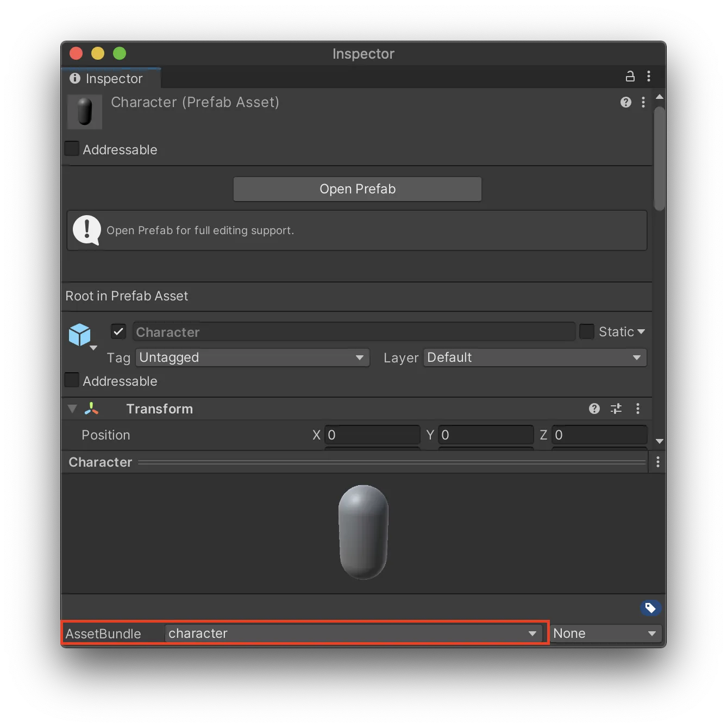Open prefab asset help reference icon

(625, 102)
